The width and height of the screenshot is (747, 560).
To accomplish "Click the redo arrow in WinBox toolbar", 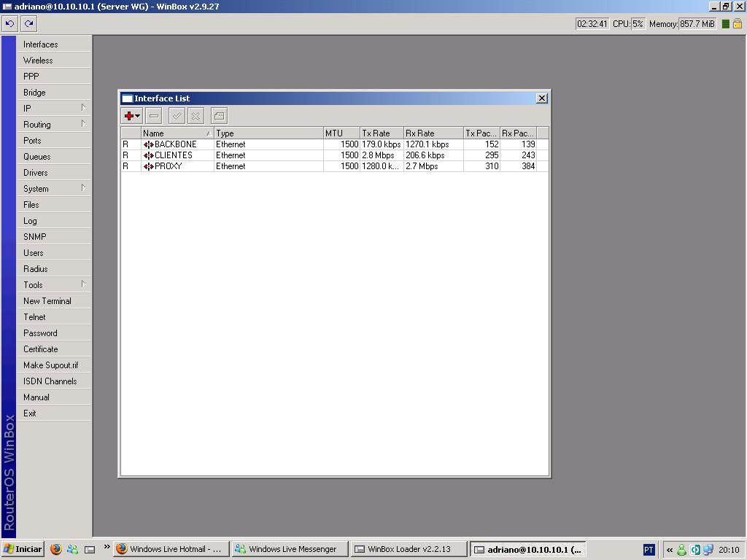I will (x=29, y=23).
